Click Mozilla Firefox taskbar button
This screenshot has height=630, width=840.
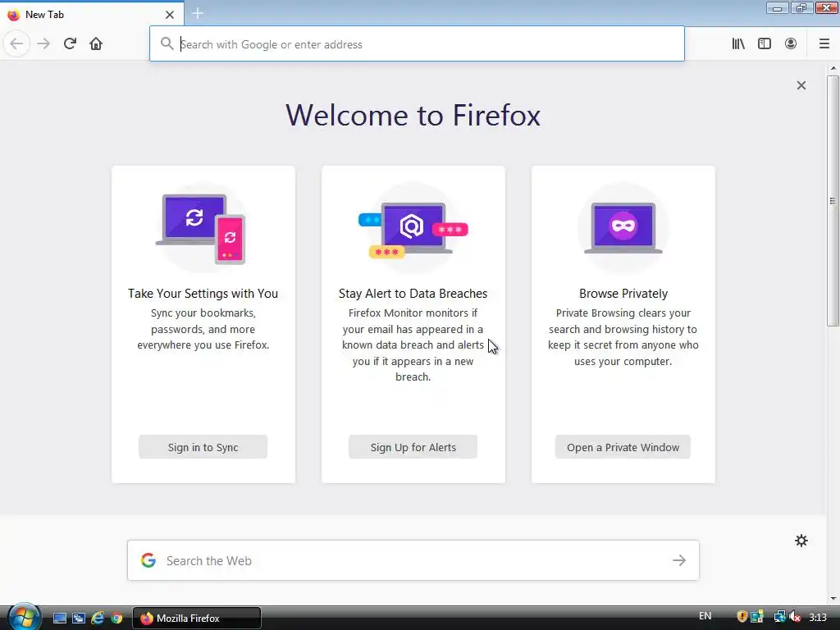pyautogui.click(x=197, y=618)
